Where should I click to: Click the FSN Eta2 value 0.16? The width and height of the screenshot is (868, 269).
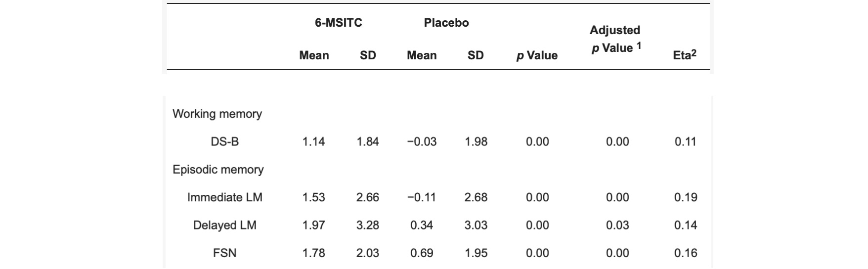click(x=686, y=253)
